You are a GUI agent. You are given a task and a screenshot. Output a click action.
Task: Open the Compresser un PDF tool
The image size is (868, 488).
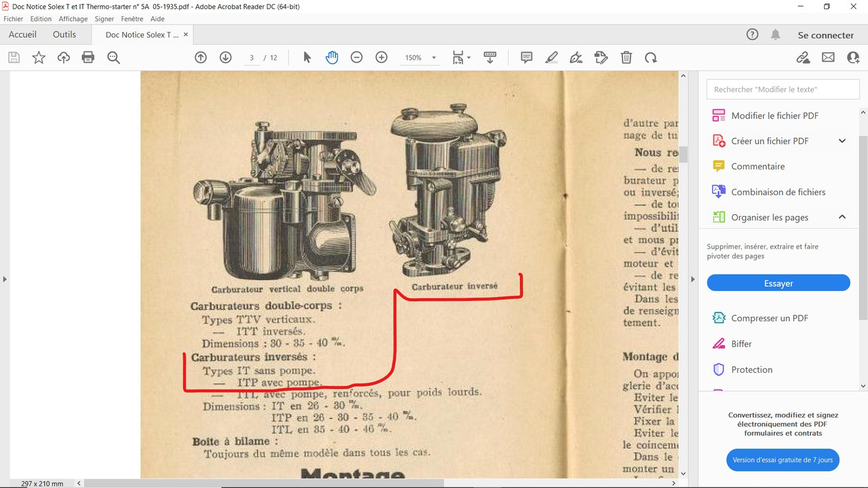click(x=770, y=319)
